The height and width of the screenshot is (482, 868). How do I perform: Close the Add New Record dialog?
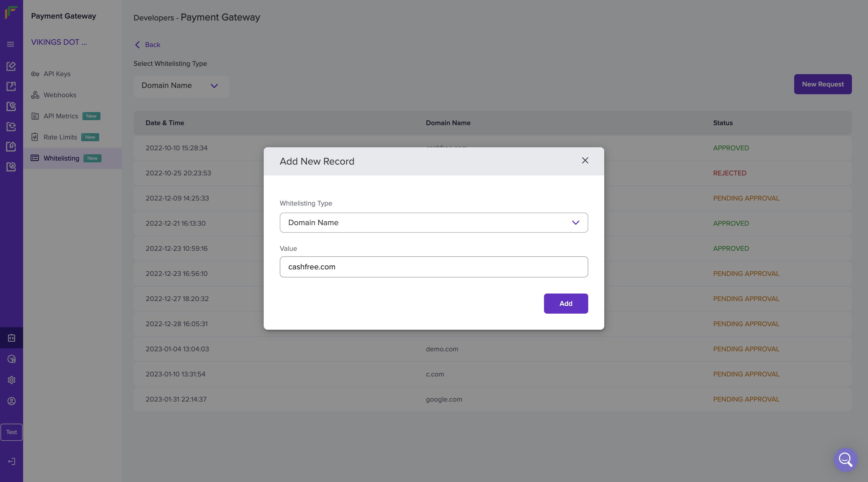click(585, 160)
